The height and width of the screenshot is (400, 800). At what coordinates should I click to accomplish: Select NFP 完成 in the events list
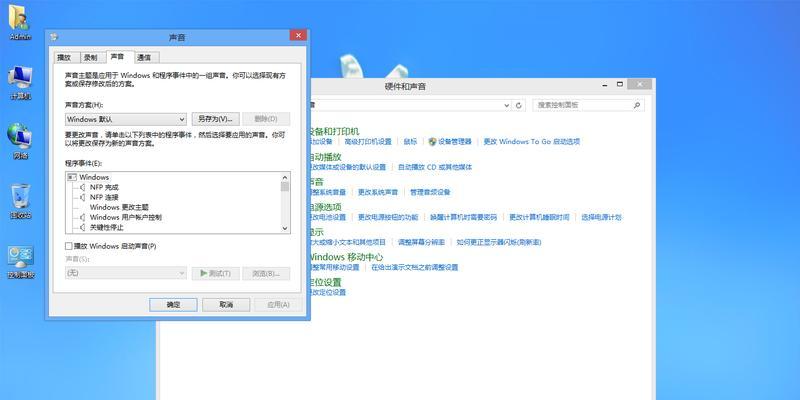point(104,187)
